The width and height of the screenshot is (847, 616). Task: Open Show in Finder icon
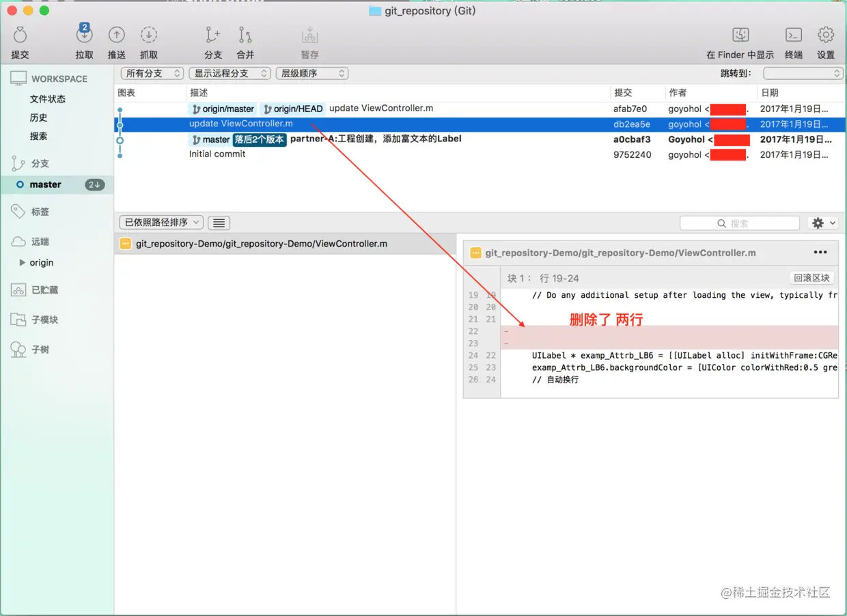click(x=740, y=35)
